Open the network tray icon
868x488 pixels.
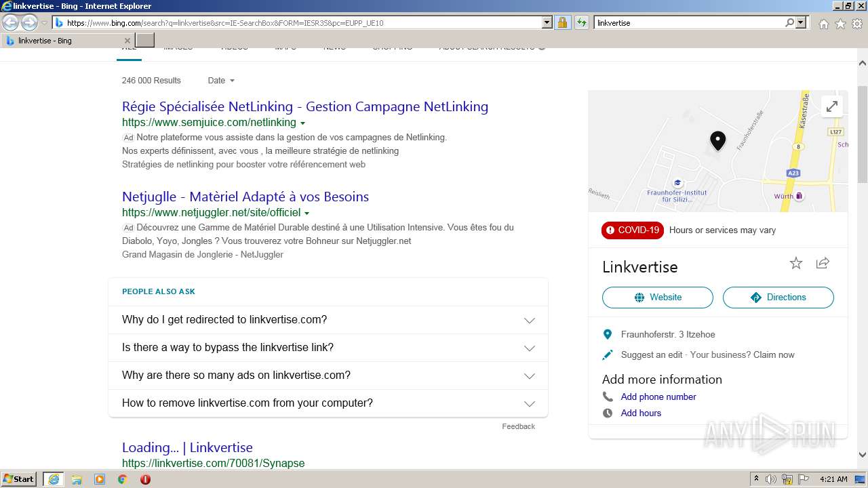tap(787, 479)
